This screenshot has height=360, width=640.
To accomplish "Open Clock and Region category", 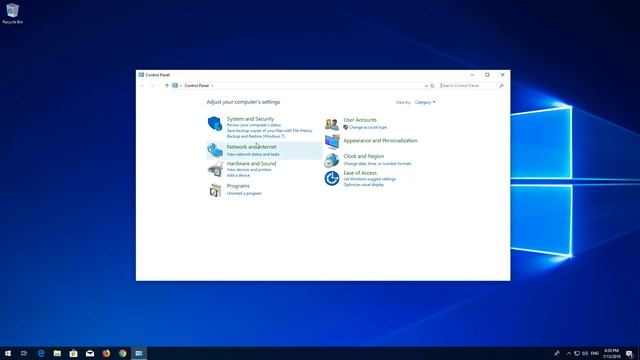I will point(364,156).
